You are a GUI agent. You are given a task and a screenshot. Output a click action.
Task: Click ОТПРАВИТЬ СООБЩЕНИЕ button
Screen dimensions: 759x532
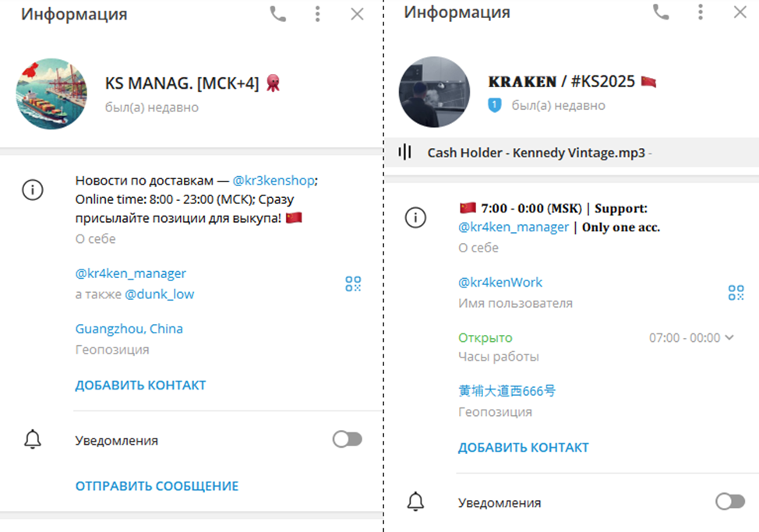click(x=157, y=486)
